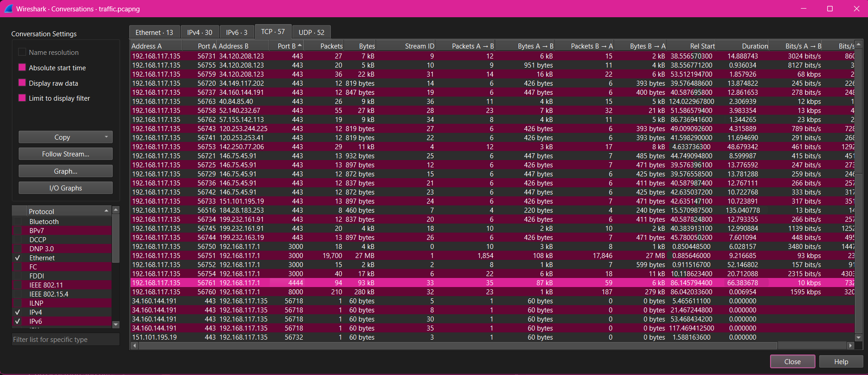Open Help for Conversations
Viewport: 868px width, 375px height.
(841, 361)
